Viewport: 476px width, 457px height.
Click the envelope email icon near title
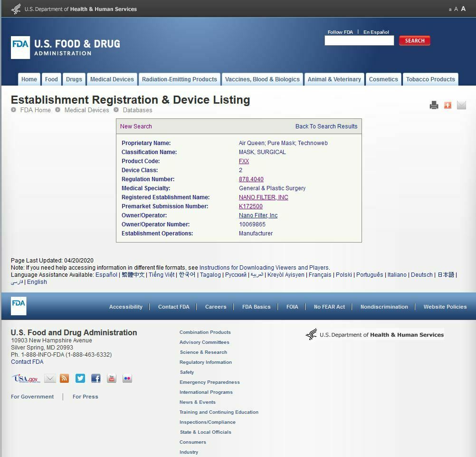pyautogui.click(x=461, y=105)
